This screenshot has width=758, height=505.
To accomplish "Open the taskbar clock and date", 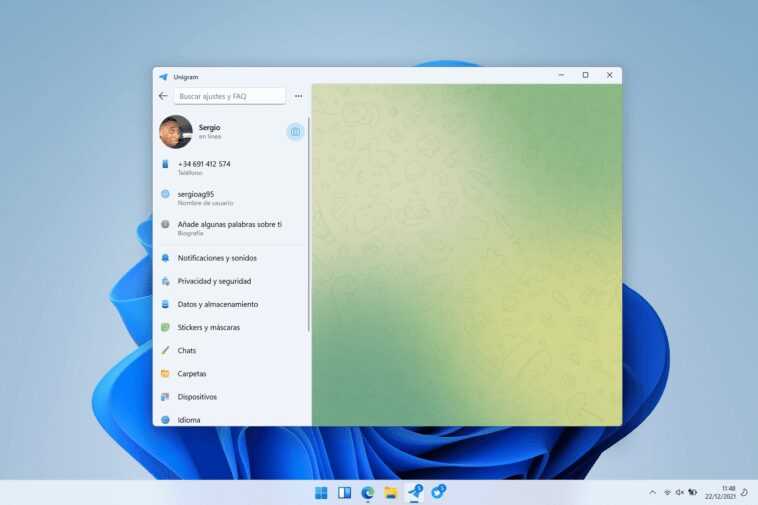I will point(720,492).
